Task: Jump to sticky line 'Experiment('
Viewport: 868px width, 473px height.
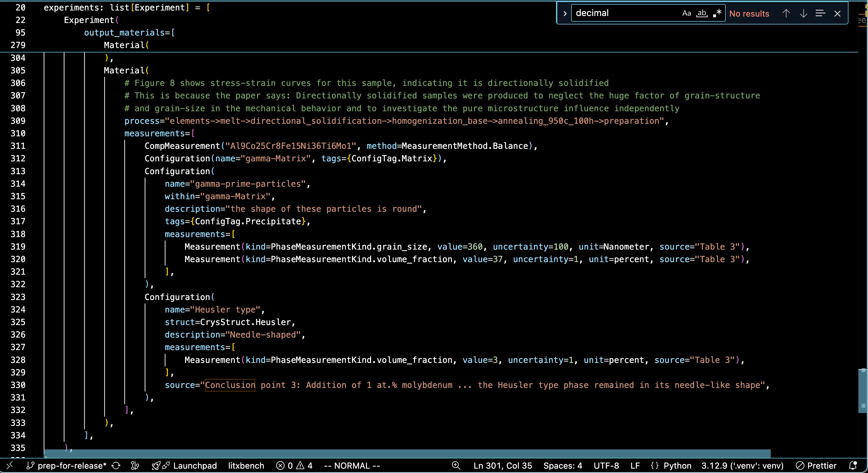Action: [x=91, y=20]
